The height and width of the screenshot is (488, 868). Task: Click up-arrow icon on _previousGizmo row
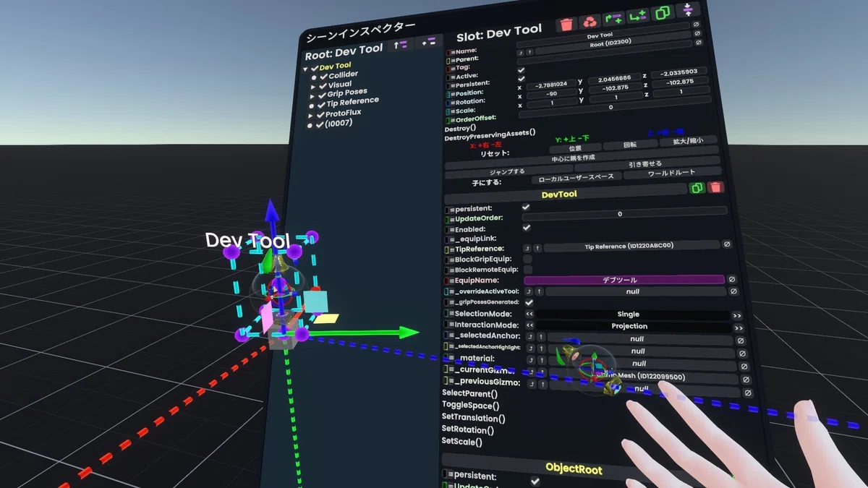tap(541, 383)
